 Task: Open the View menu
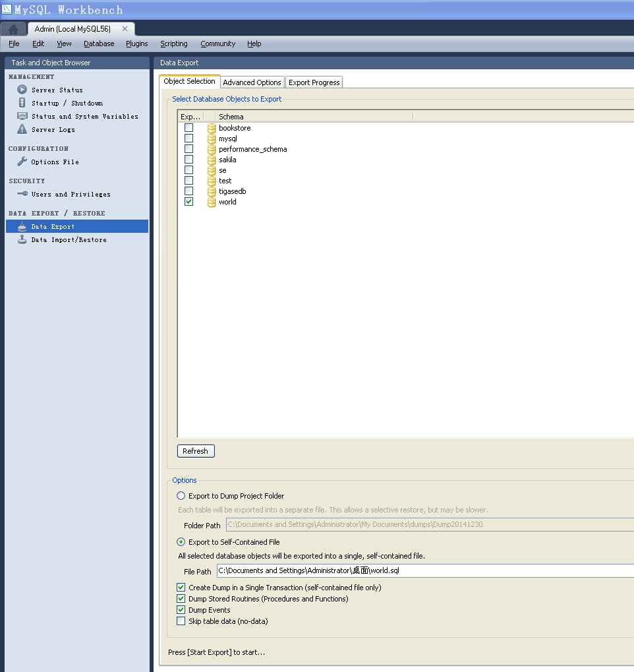[65, 44]
